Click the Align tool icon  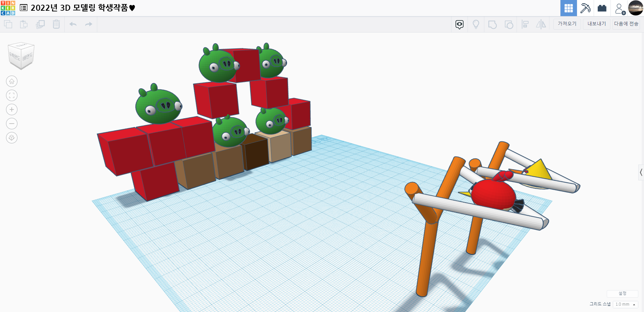tap(525, 24)
